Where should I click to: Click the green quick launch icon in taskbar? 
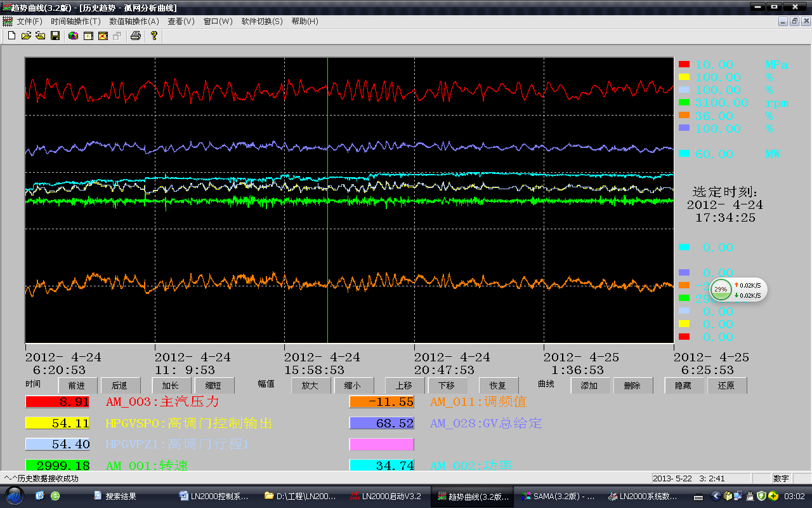click(x=55, y=496)
